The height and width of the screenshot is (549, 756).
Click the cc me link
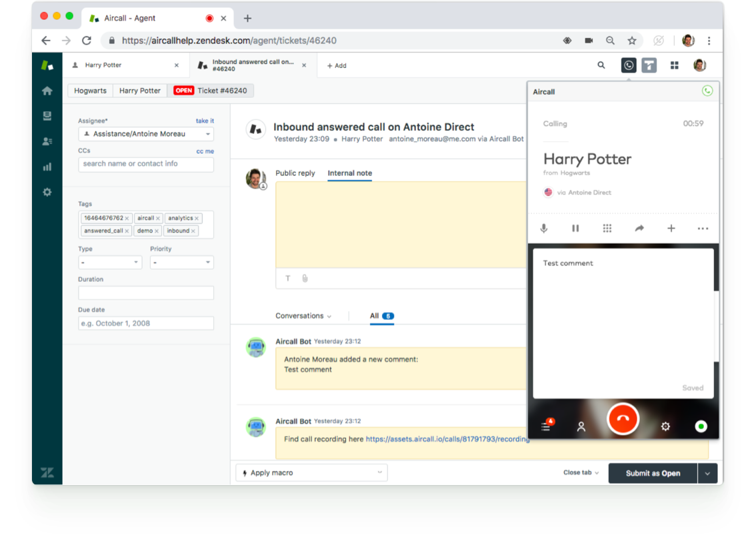point(205,151)
